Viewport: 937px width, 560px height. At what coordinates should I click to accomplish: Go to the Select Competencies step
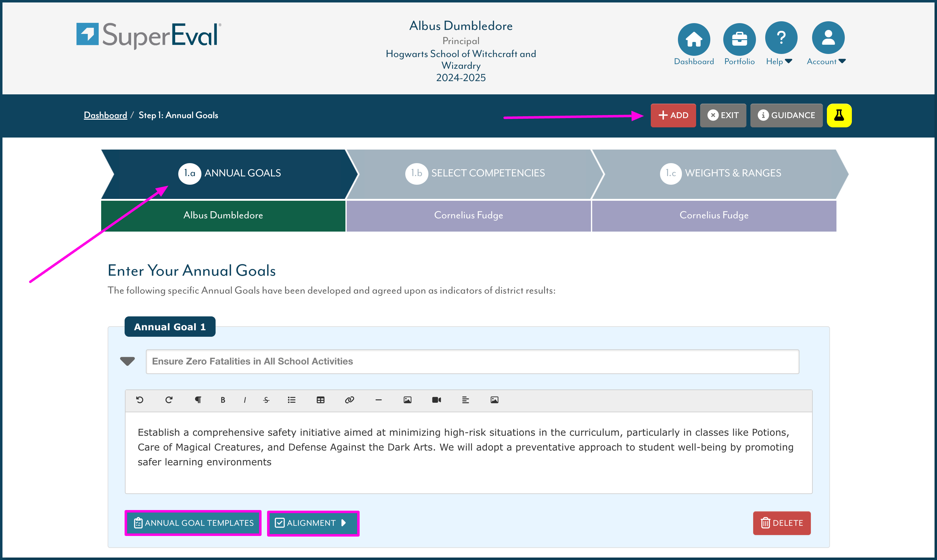[x=475, y=174]
